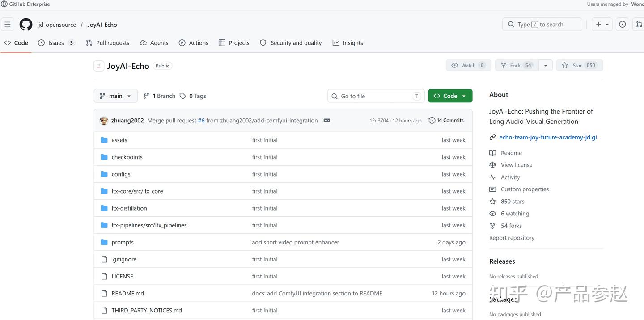The height and width of the screenshot is (320, 644).
Task: Open the green Code dropdown
Action: (450, 96)
